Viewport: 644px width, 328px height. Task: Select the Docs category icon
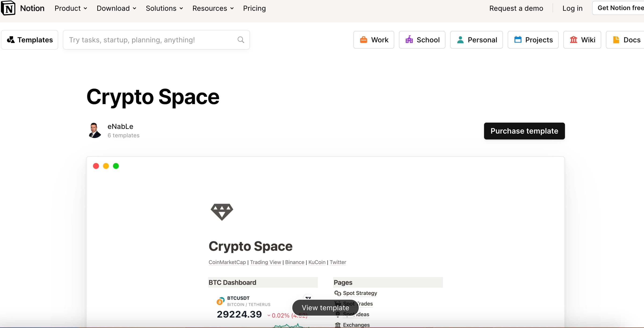coord(616,40)
